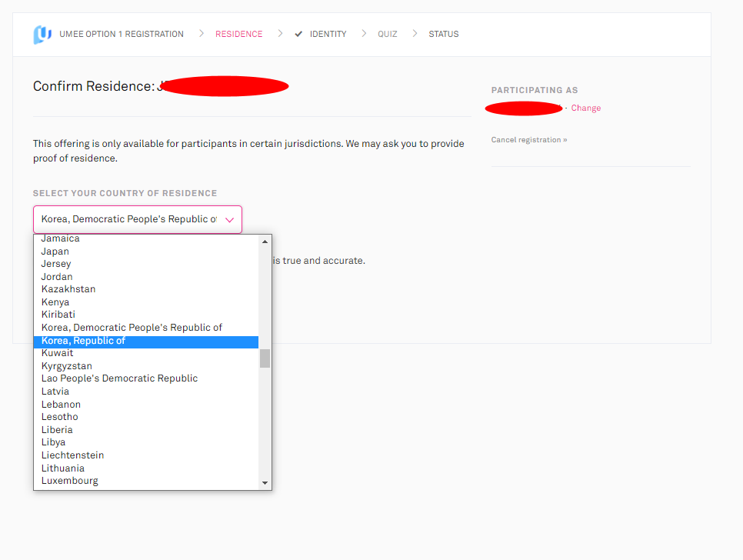Select highlighted Korea, Republic of option
Image resolution: width=743 pixels, height=560 pixels.
click(x=146, y=341)
